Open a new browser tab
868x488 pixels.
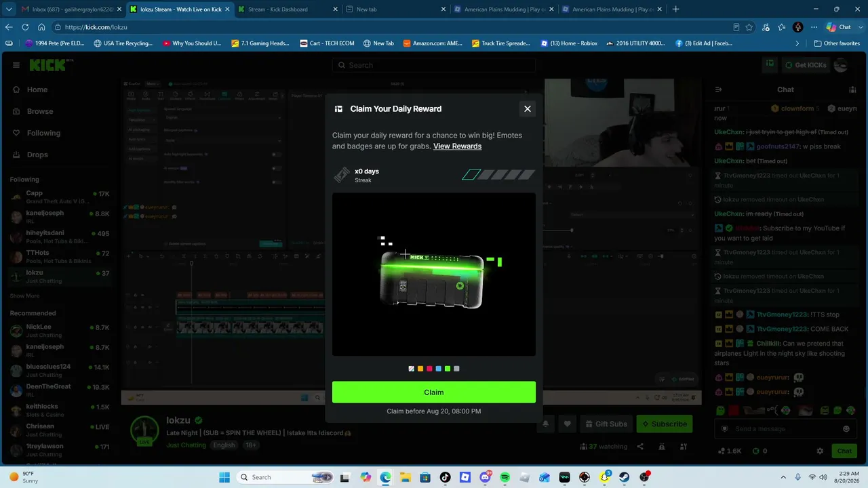[x=675, y=9]
